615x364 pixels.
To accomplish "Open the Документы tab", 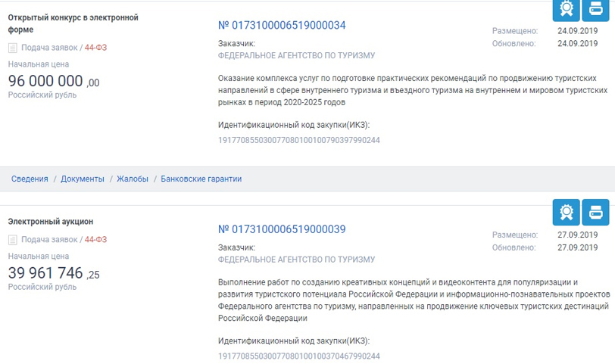I will coord(83,179).
